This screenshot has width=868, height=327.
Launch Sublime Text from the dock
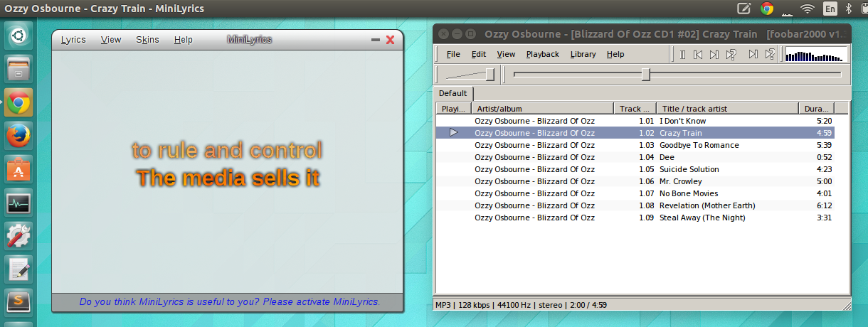(18, 304)
